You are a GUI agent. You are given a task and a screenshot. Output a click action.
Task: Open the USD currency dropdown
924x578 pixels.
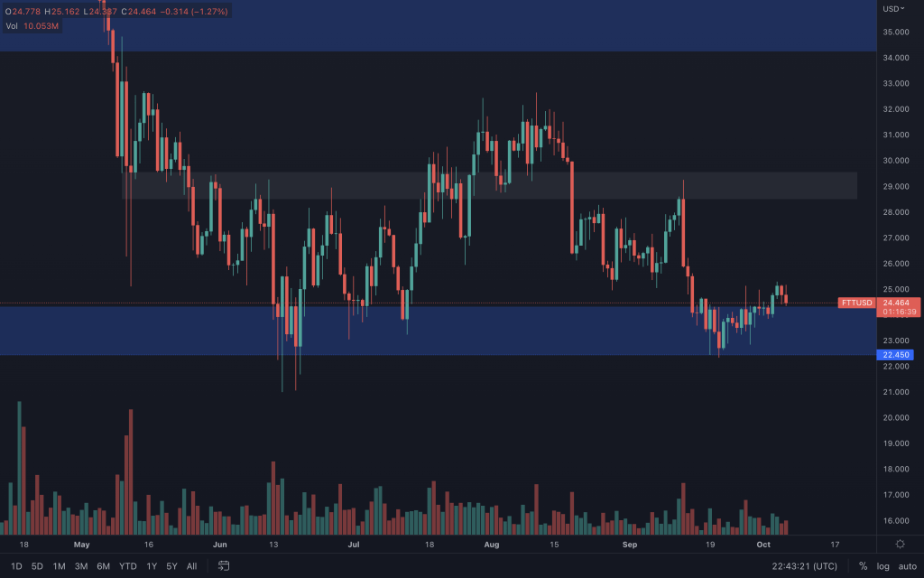click(x=892, y=9)
